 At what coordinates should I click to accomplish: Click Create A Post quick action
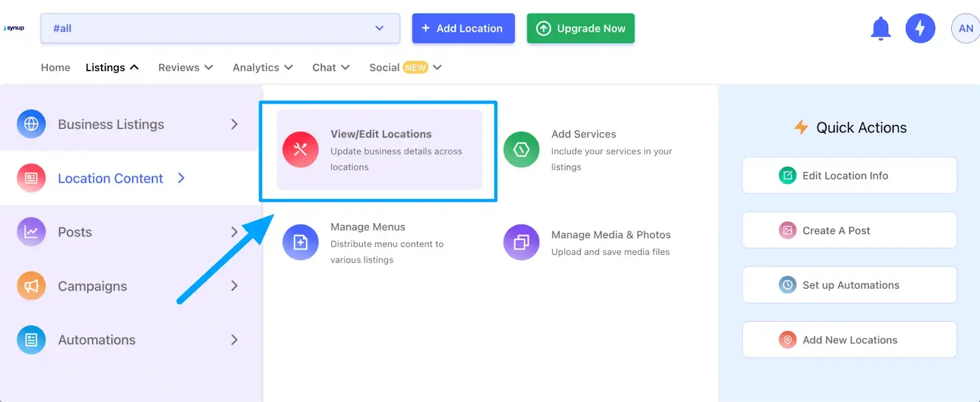coord(850,230)
